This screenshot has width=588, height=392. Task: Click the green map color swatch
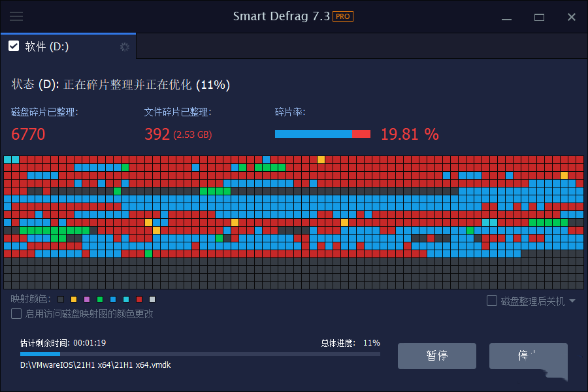coord(100,299)
